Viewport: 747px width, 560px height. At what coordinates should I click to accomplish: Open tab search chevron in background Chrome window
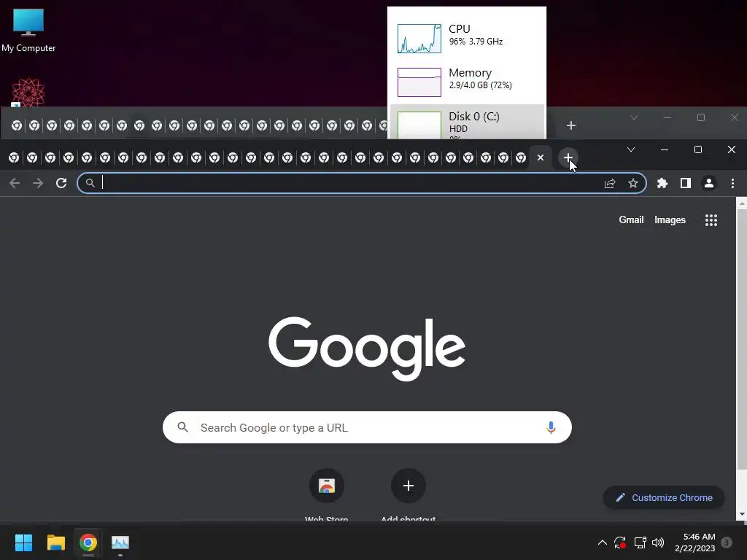tap(634, 117)
